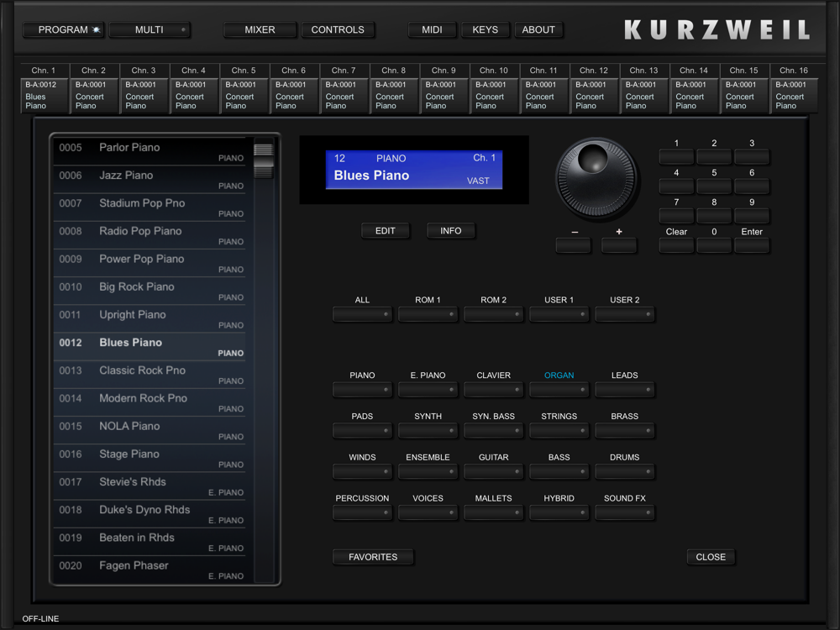This screenshot has width=840, height=630.
Task: Enable the HYBRID category filter
Action: (x=559, y=512)
